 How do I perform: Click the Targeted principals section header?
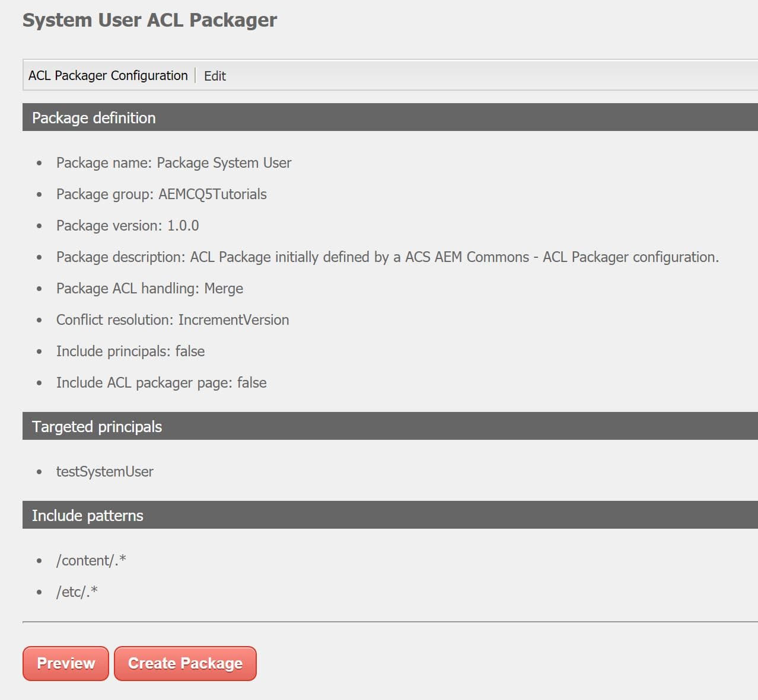click(97, 426)
